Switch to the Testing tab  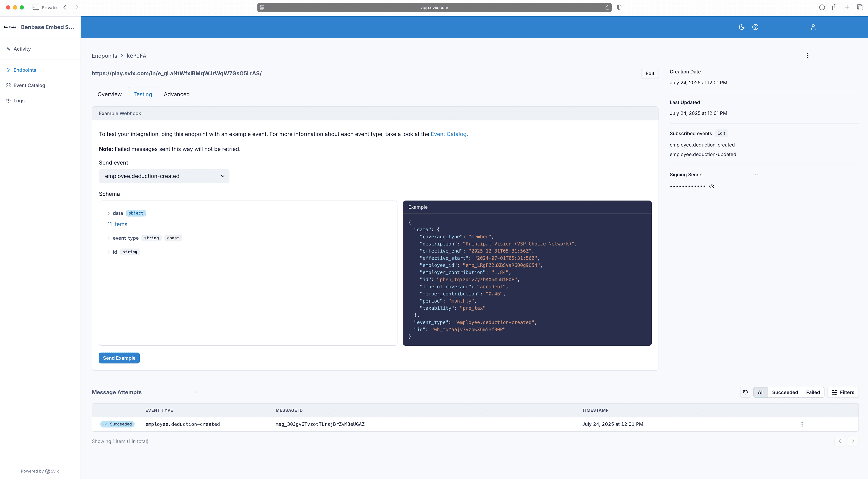143,94
